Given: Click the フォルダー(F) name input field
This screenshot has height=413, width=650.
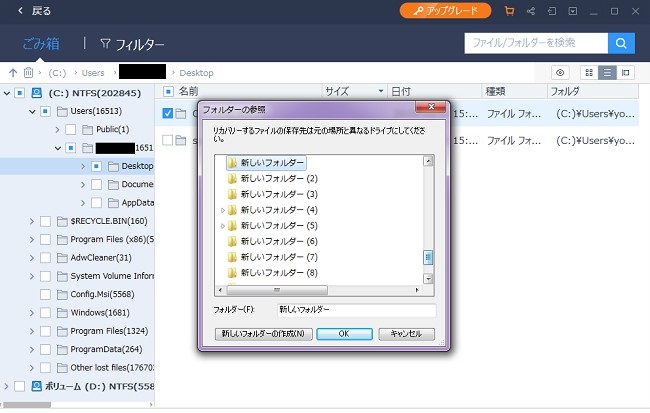Looking at the screenshot, I should [357, 310].
